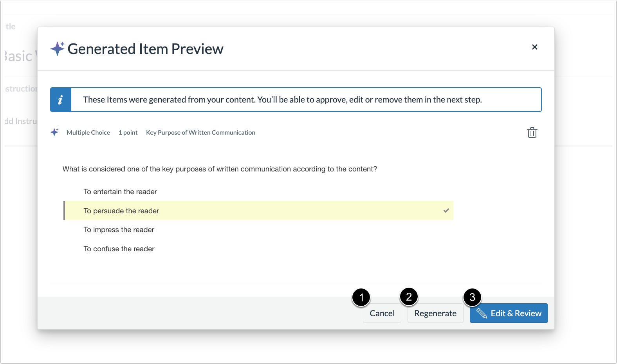Viewport: 617px width, 364px height.
Task: Click the '1 point' value label
Action: click(x=128, y=133)
